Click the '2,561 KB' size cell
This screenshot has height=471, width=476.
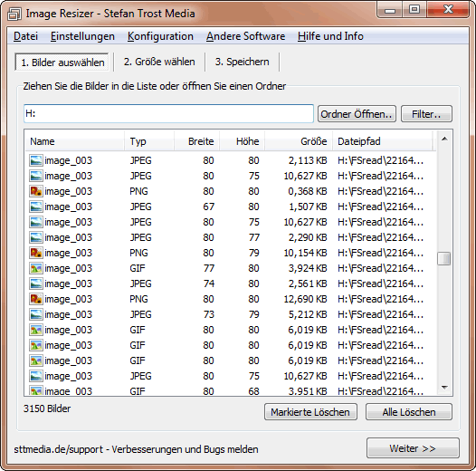[308, 284]
